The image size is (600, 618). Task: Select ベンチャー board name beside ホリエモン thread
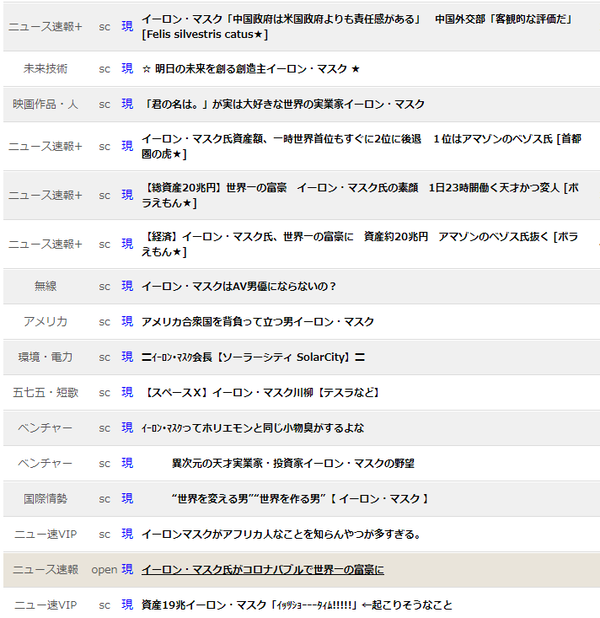click(45, 428)
